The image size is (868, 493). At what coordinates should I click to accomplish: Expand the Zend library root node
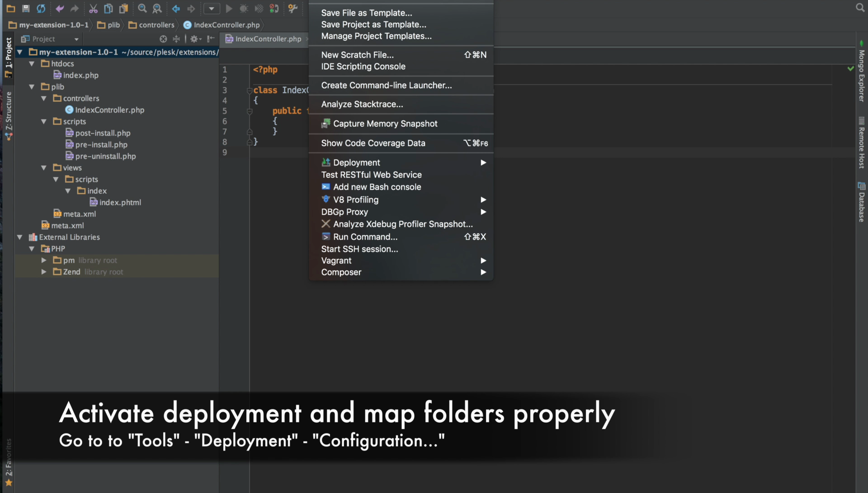click(x=43, y=272)
